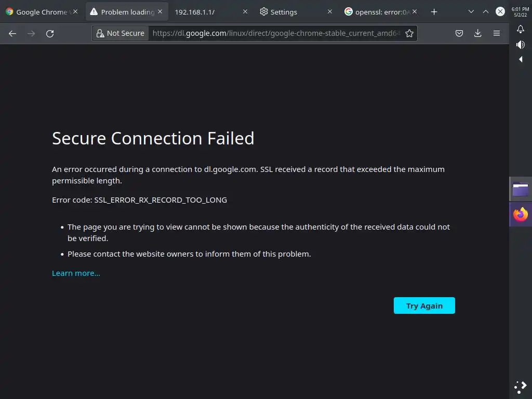This screenshot has width=532, height=399.
Task: Open a new tab
Action: (x=434, y=12)
